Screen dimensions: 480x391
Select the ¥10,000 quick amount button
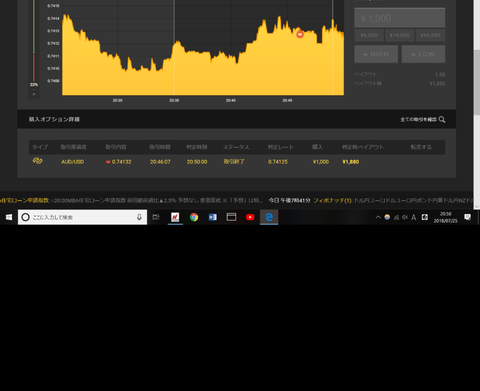point(400,35)
